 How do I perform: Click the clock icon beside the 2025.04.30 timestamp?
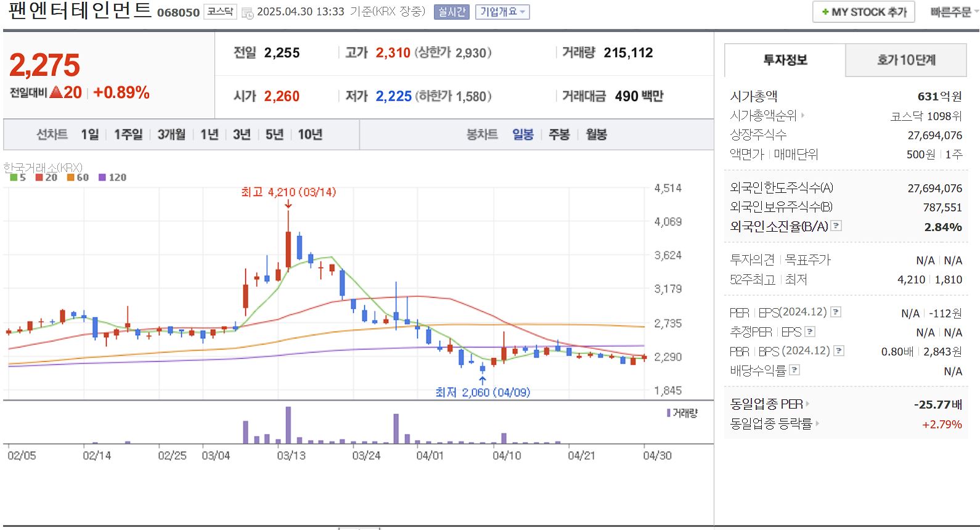(247, 13)
